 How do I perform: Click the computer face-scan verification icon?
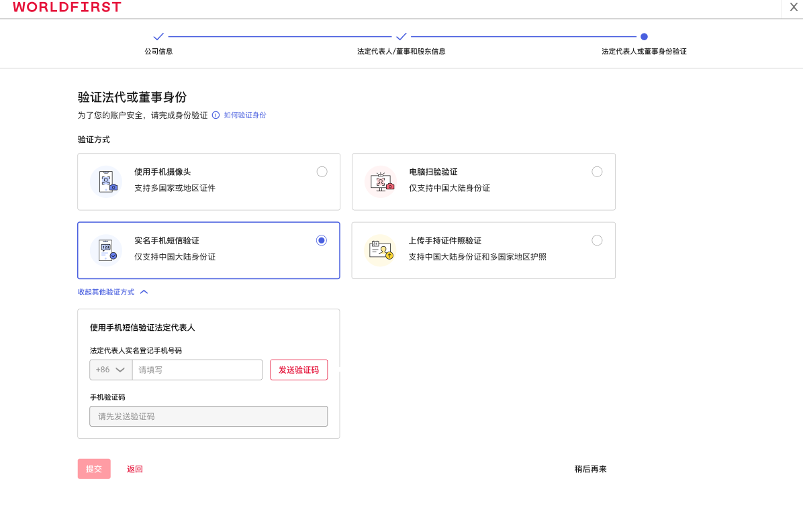click(x=381, y=181)
